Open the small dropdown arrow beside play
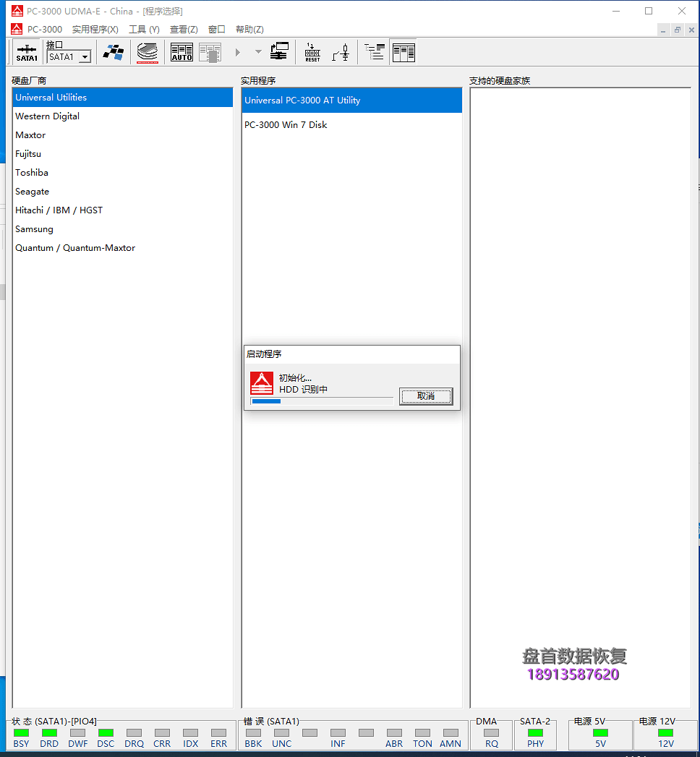The image size is (700, 757). click(258, 52)
